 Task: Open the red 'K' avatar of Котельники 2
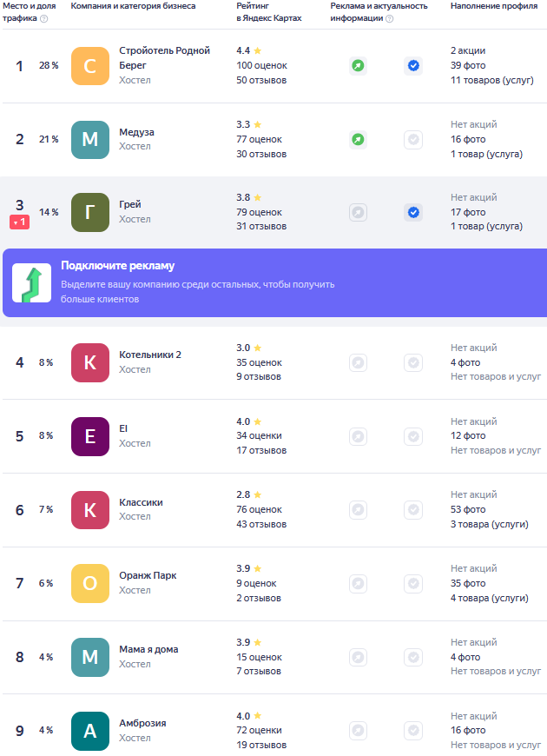(90, 363)
